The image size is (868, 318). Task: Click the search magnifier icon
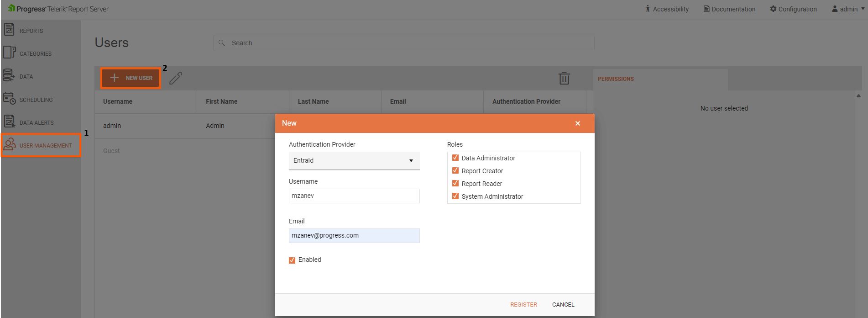[x=222, y=43]
